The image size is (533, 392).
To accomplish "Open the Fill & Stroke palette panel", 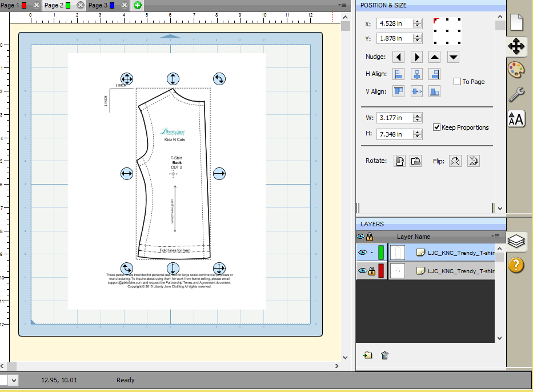I will point(516,70).
